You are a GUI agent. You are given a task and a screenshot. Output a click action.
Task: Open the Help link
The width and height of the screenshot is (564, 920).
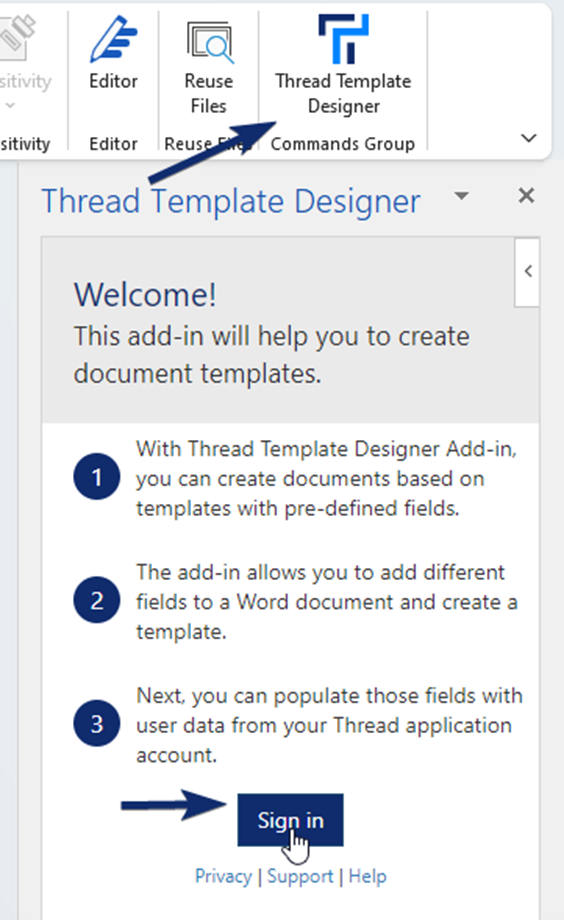(367, 876)
